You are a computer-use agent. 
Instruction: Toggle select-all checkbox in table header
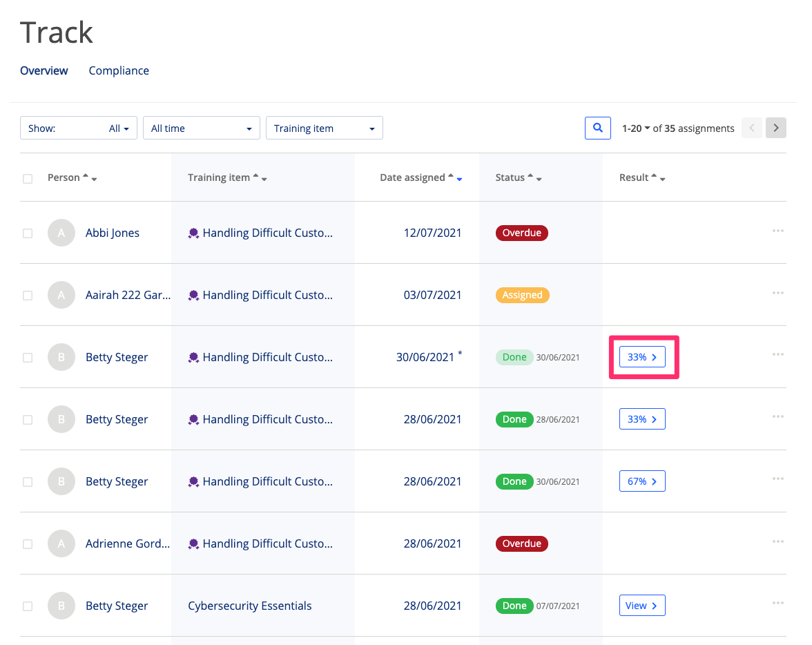coord(28,179)
